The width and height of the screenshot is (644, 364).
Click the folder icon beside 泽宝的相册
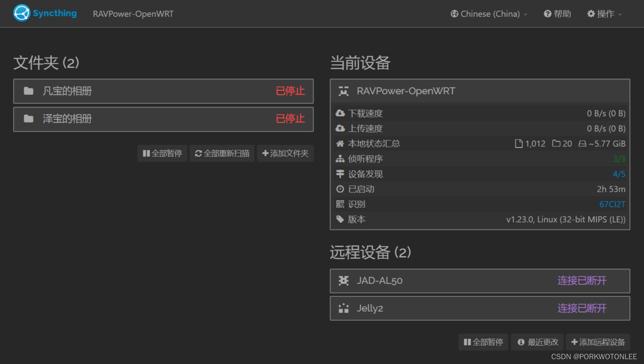29,119
